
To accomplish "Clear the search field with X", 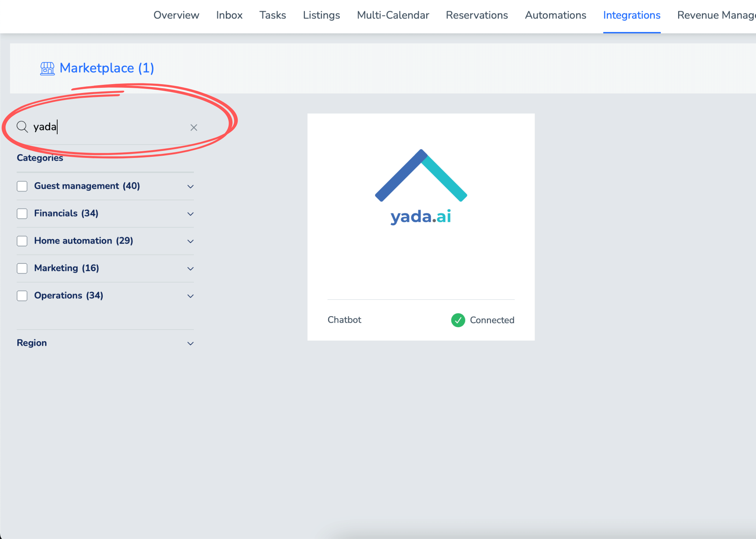I will coord(193,128).
